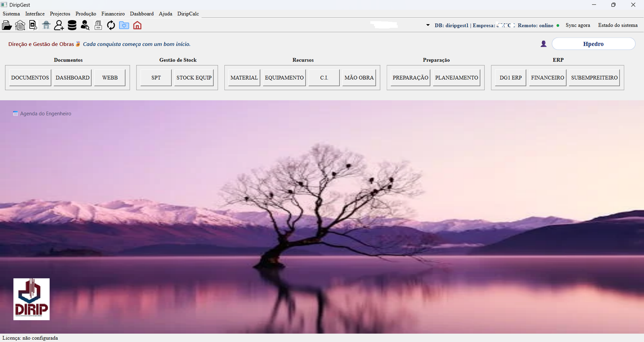Click the calendar icon beside Agenda do Engenheiro
This screenshot has width=644, height=342.
click(x=15, y=113)
